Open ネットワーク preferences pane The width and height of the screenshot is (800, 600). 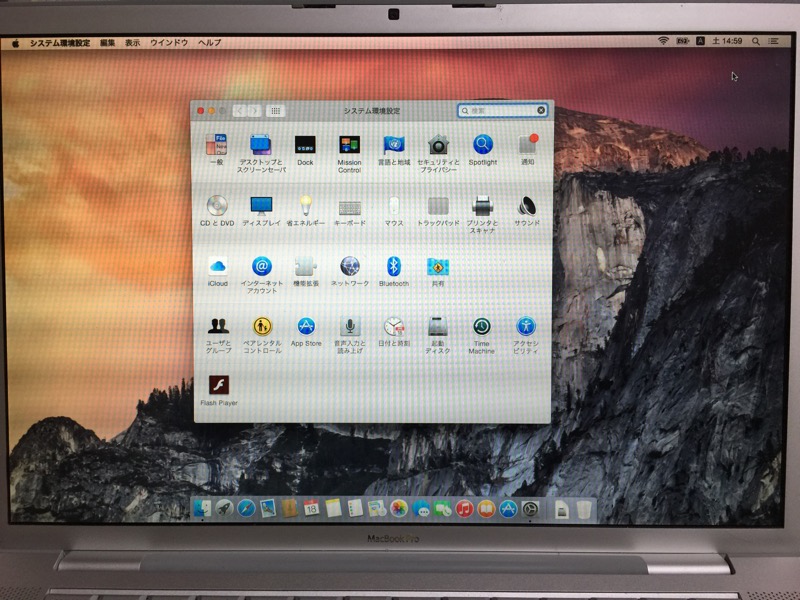(350, 271)
